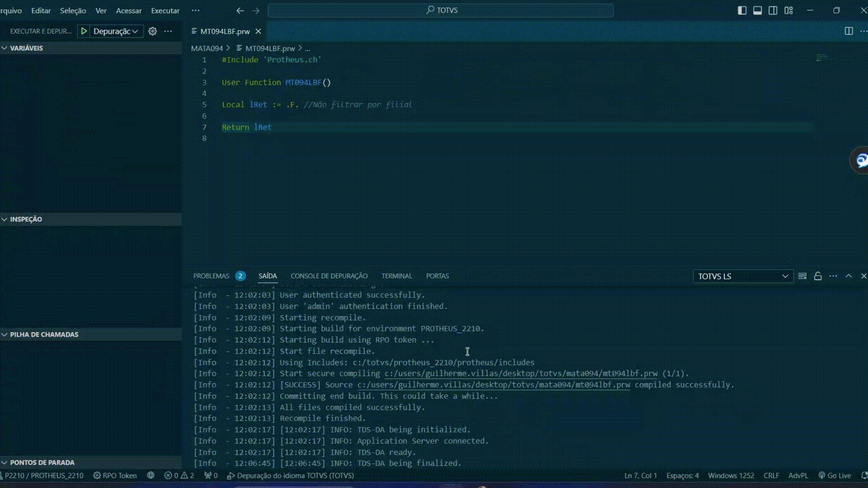Click the MT094LBF function name in code
868x488 pixels.
tap(303, 83)
